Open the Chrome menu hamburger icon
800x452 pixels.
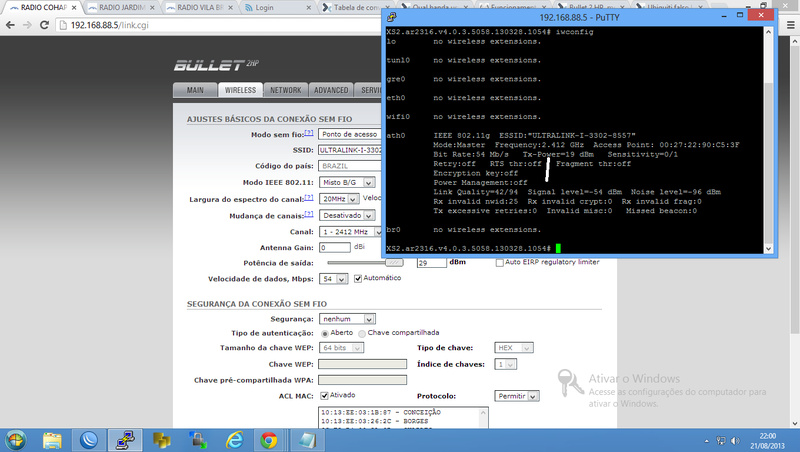point(790,25)
